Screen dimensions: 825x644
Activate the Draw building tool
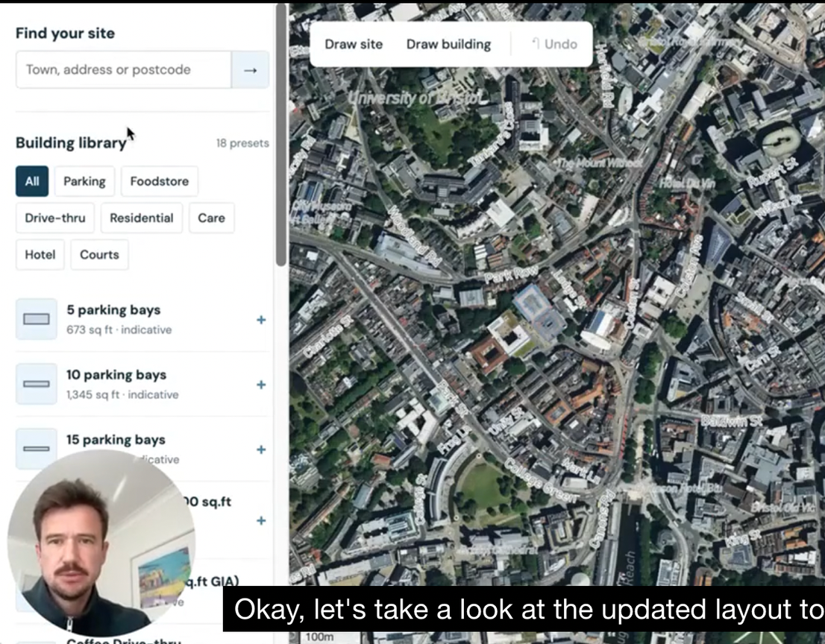pyautogui.click(x=449, y=44)
